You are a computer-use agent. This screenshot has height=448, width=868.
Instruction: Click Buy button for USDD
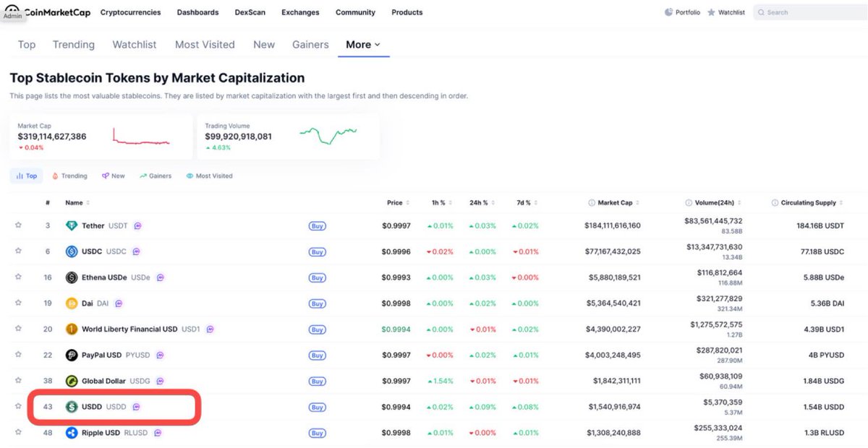pos(317,408)
